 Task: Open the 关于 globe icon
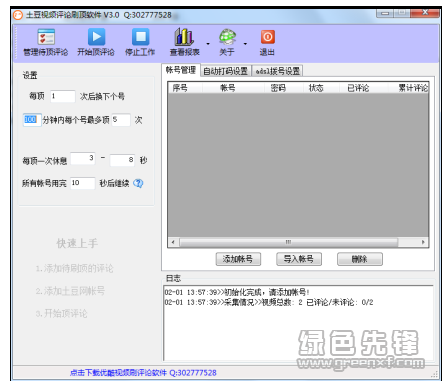click(x=227, y=37)
